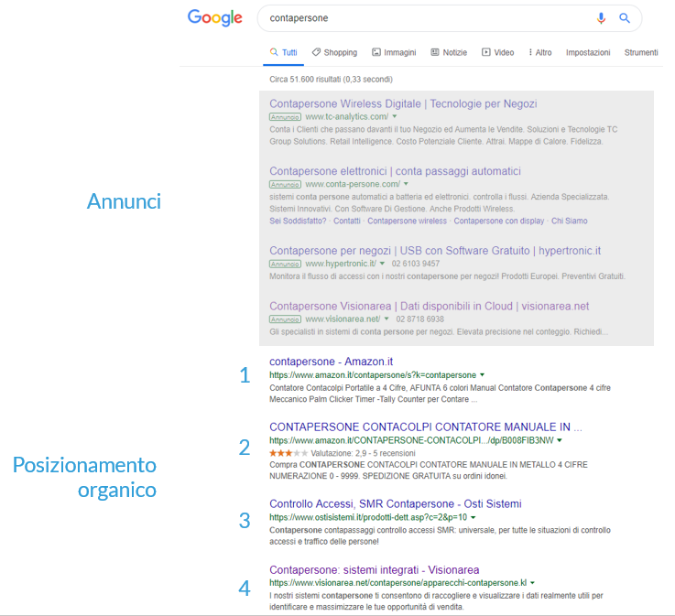Click the Contapersone con display sitelink
The height and width of the screenshot is (616, 675).
499,221
